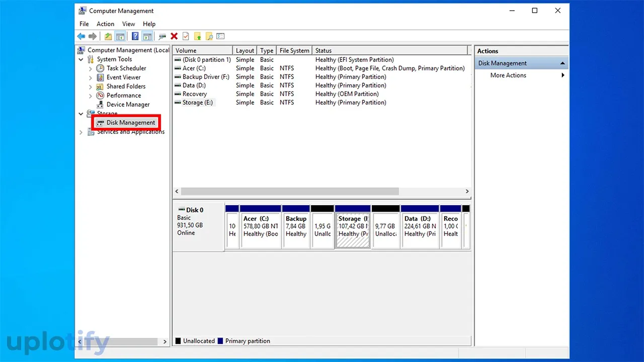This screenshot has width=644, height=362.
Task: Expand the Shared Folders node arrow
Action: coord(91,86)
